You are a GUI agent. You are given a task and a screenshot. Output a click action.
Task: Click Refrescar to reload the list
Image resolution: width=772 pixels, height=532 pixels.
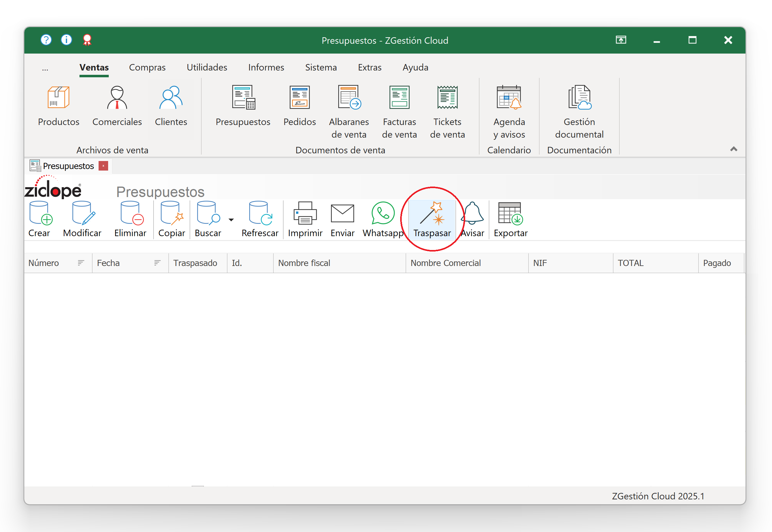pyautogui.click(x=260, y=219)
